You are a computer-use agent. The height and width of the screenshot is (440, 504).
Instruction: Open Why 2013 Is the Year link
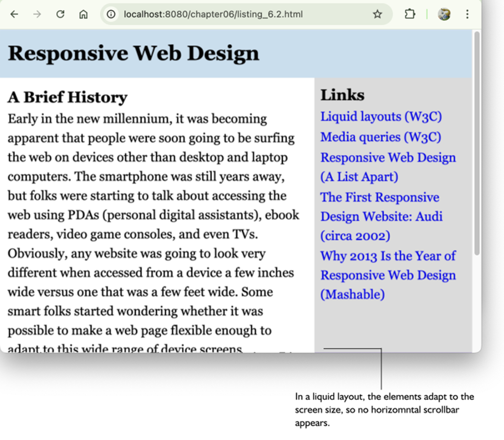(388, 255)
